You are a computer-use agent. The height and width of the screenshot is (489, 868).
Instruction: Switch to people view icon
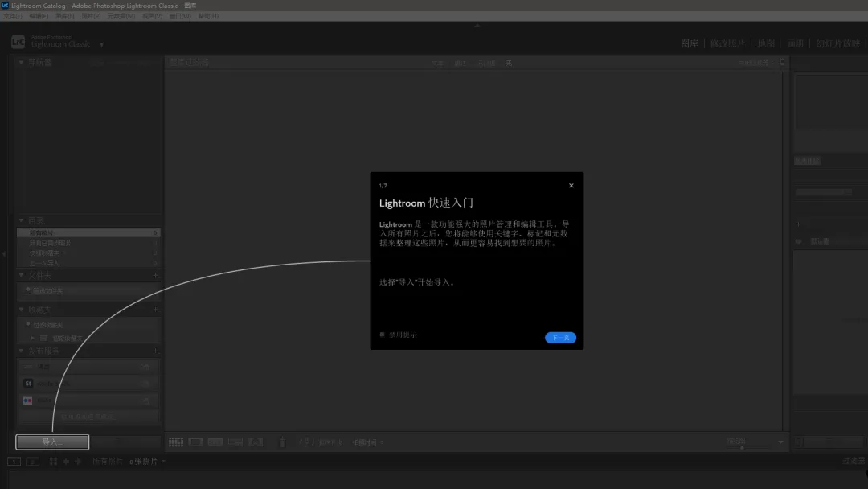(256, 442)
